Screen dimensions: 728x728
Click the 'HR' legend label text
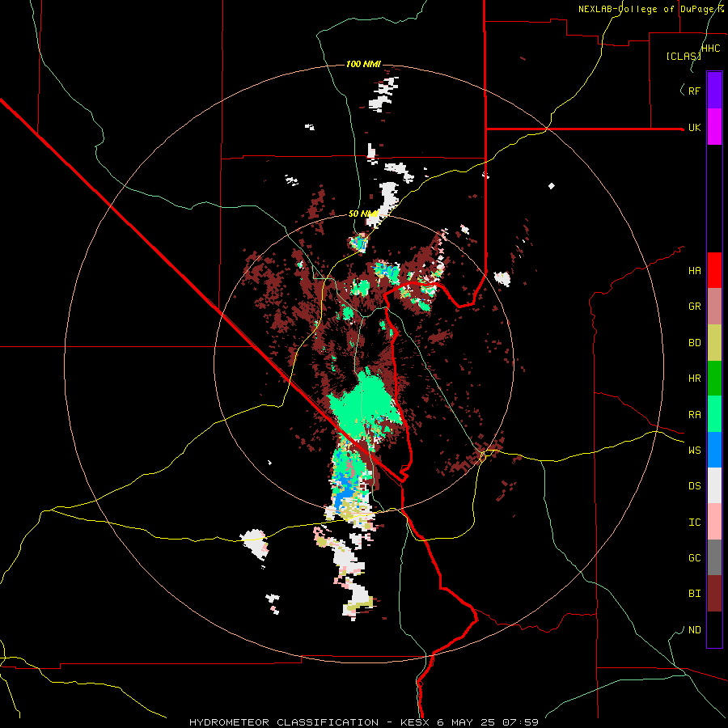[x=694, y=379]
